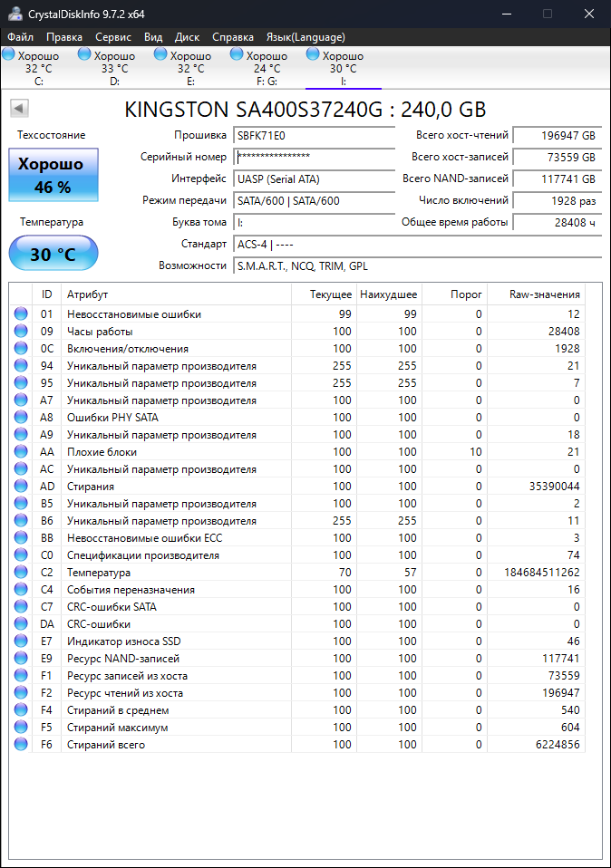This screenshot has width=611, height=868.
Task: Click status icon of События переназначения row
Action: point(21,589)
